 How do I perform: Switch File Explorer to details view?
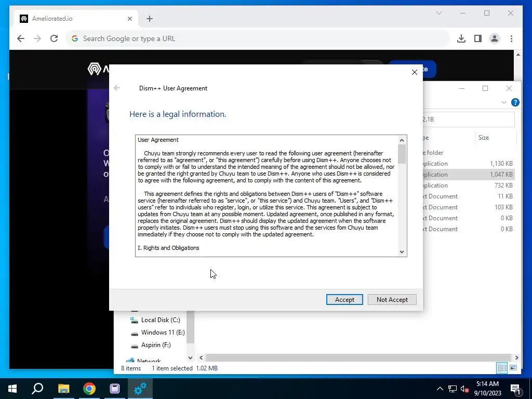pos(502,368)
